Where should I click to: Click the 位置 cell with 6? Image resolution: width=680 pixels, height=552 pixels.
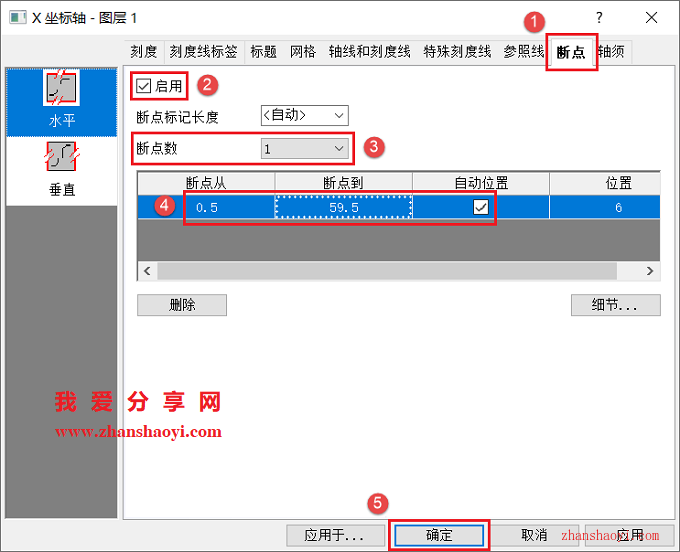(x=605, y=207)
